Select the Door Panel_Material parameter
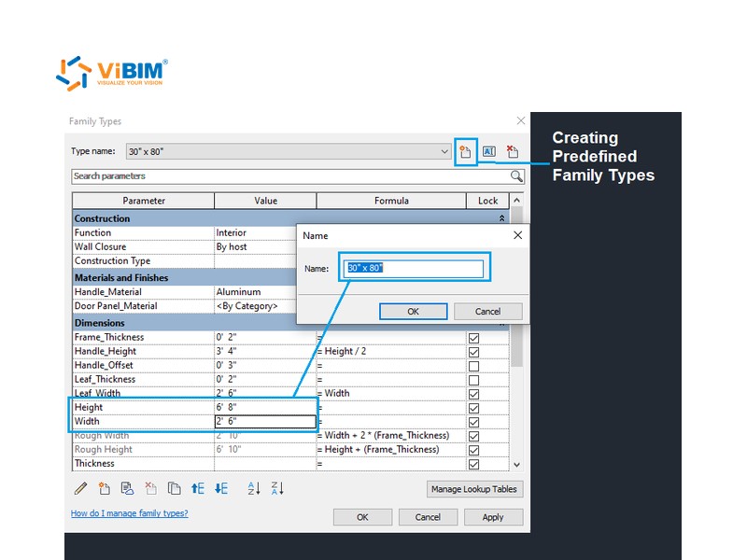The image size is (747, 560). pos(144,306)
